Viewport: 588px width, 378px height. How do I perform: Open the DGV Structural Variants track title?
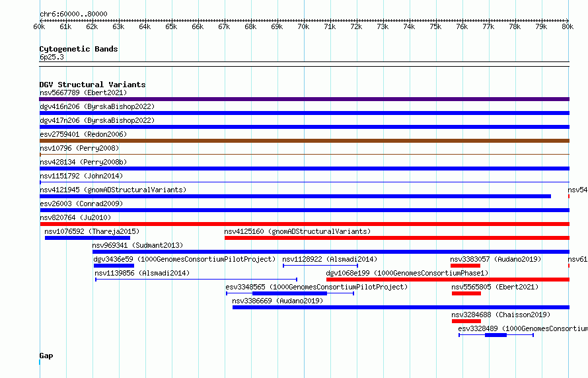[x=92, y=85]
